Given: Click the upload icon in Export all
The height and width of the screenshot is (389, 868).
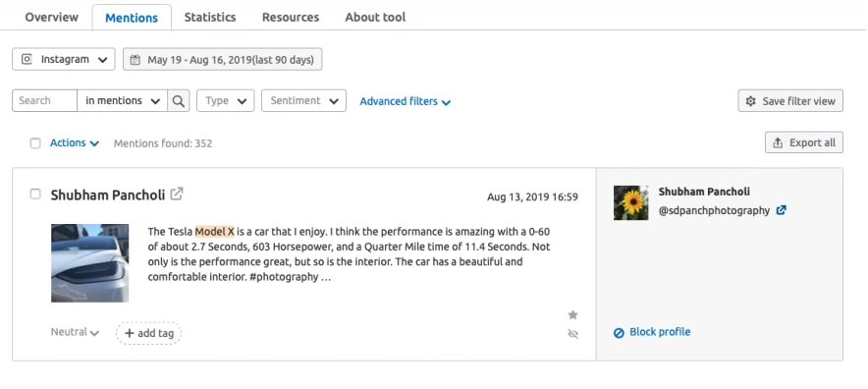Looking at the screenshot, I should pyautogui.click(x=778, y=143).
